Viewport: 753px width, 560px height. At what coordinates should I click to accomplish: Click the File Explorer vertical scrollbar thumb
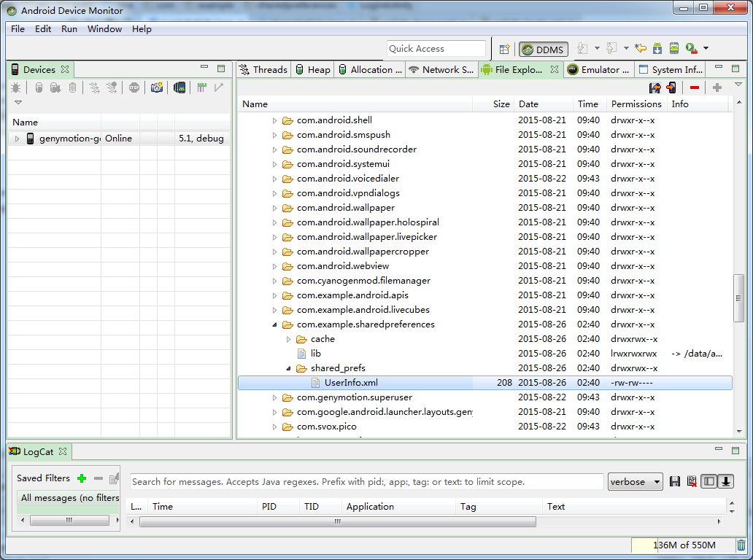click(738, 298)
